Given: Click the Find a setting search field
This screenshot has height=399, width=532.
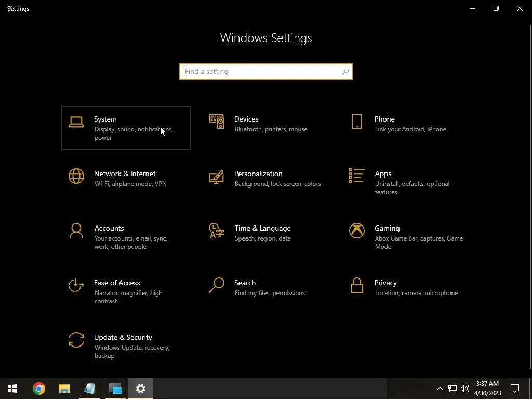Looking at the screenshot, I should 266,72.
